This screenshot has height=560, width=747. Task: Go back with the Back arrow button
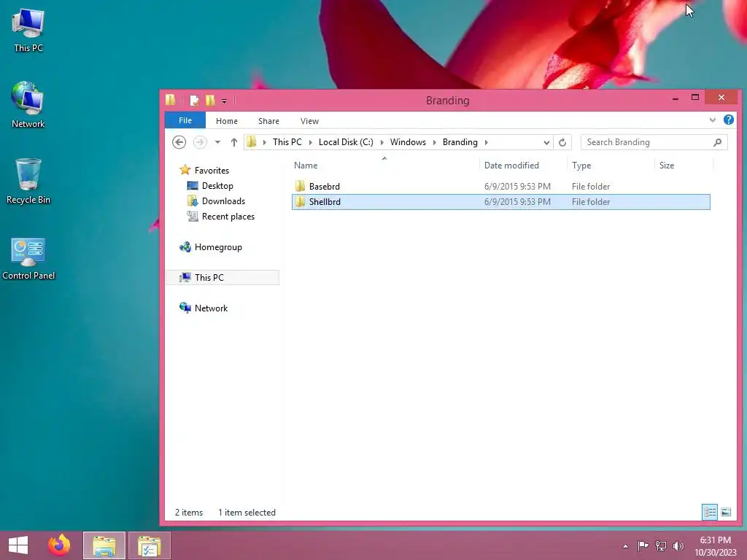pos(179,142)
